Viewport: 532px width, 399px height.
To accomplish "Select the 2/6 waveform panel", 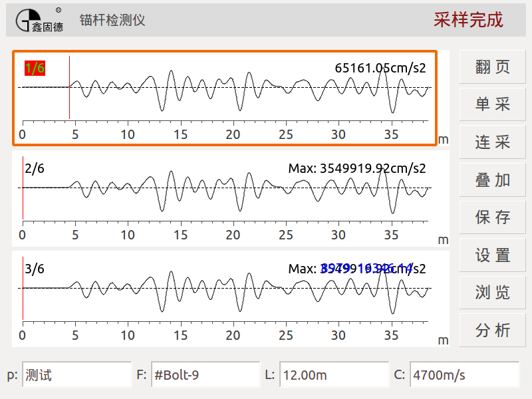I will [x=231, y=198].
